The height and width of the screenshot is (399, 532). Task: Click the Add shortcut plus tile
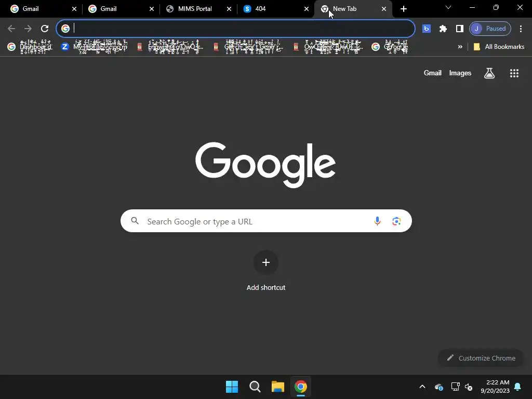(266, 262)
